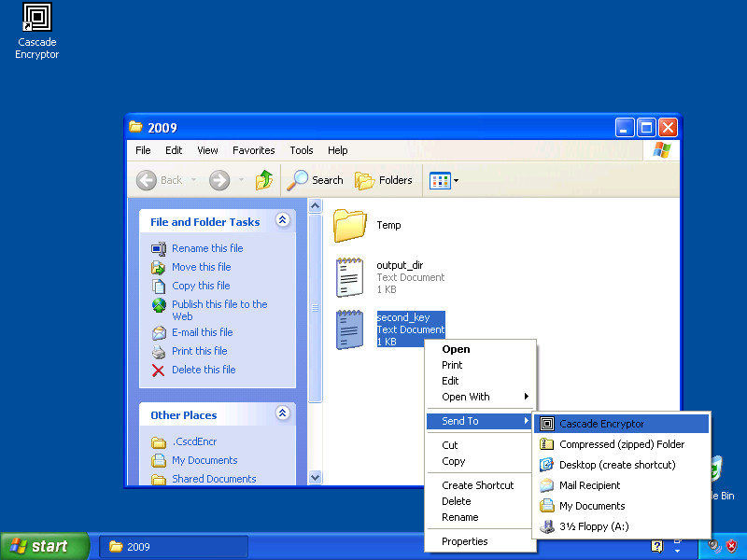
Task: Select the output_dir text document icon
Action: click(349, 277)
